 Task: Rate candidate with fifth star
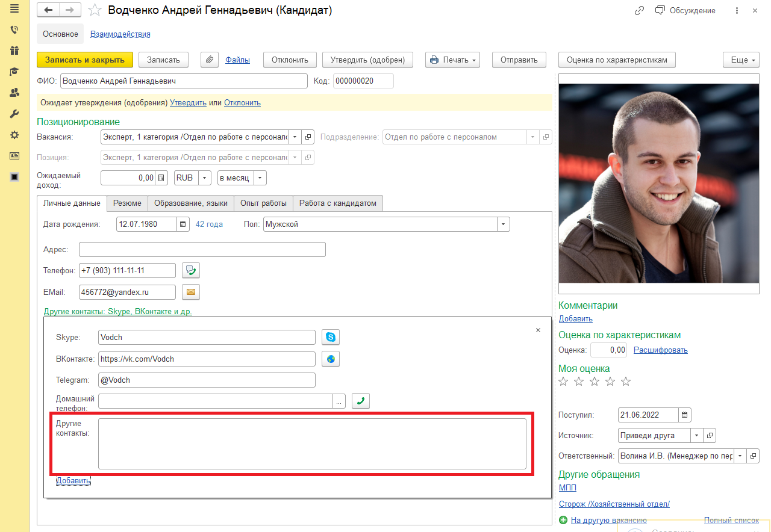pos(626,382)
